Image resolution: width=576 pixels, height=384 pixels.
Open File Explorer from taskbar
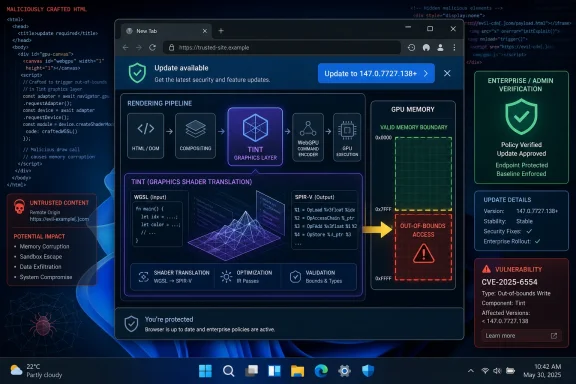pyautogui.click(x=298, y=371)
